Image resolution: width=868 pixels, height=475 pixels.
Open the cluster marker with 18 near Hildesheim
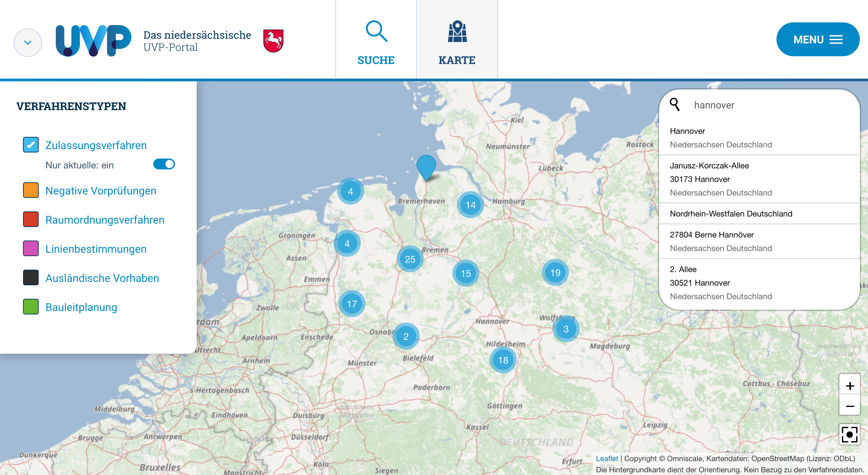click(x=503, y=360)
